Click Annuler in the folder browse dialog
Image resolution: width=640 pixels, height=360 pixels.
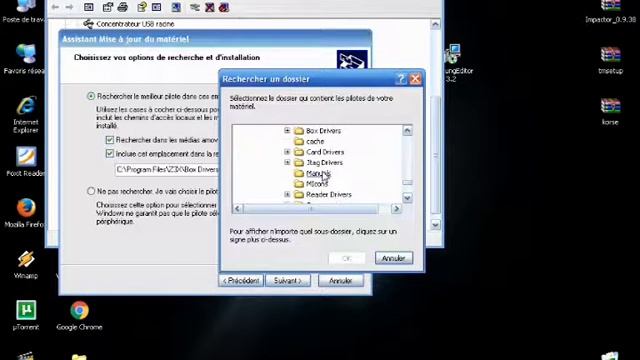(394, 258)
